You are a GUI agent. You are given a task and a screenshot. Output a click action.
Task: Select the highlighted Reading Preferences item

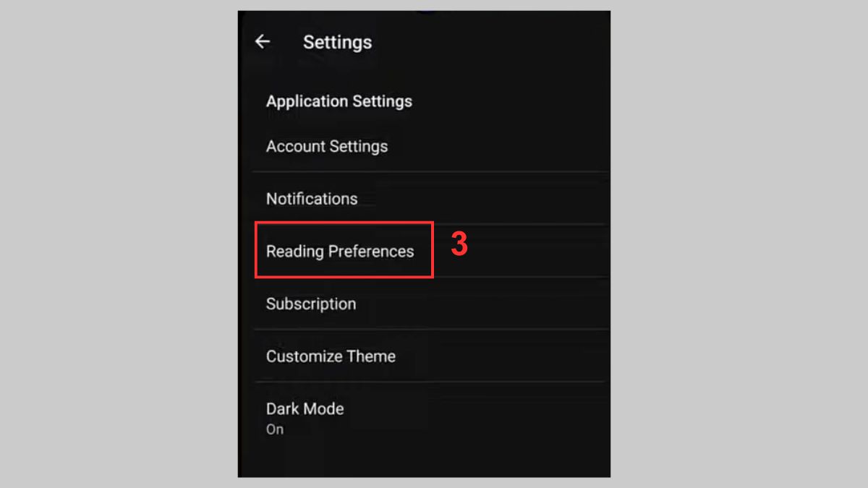(340, 251)
